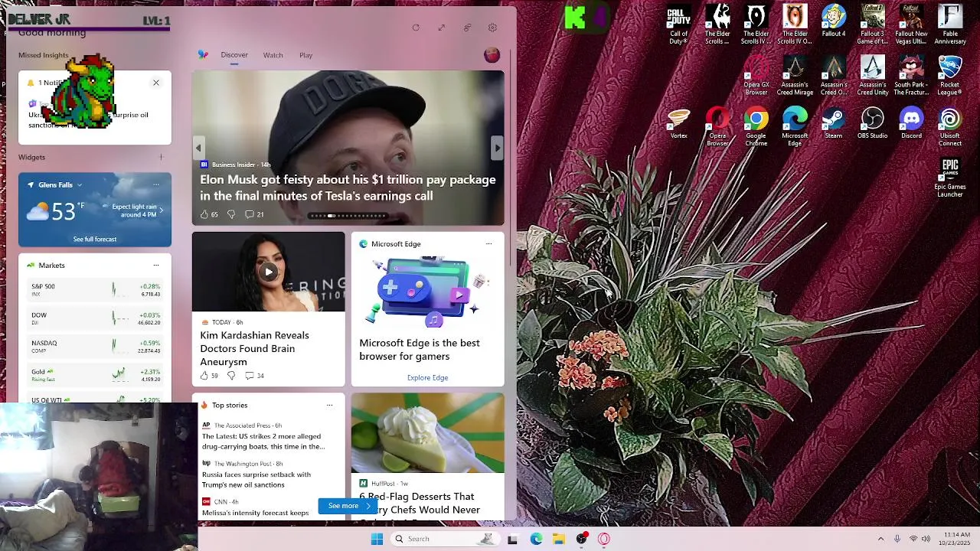Screen dimensions: 980x551
Task: Open File Explorer from taskbar
Action: coord(559,539)
